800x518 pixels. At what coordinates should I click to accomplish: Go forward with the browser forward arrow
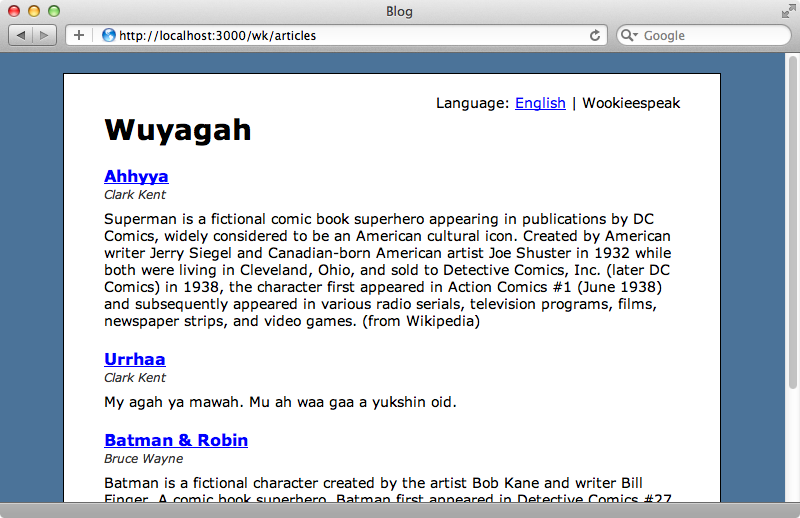pos(44,35)
